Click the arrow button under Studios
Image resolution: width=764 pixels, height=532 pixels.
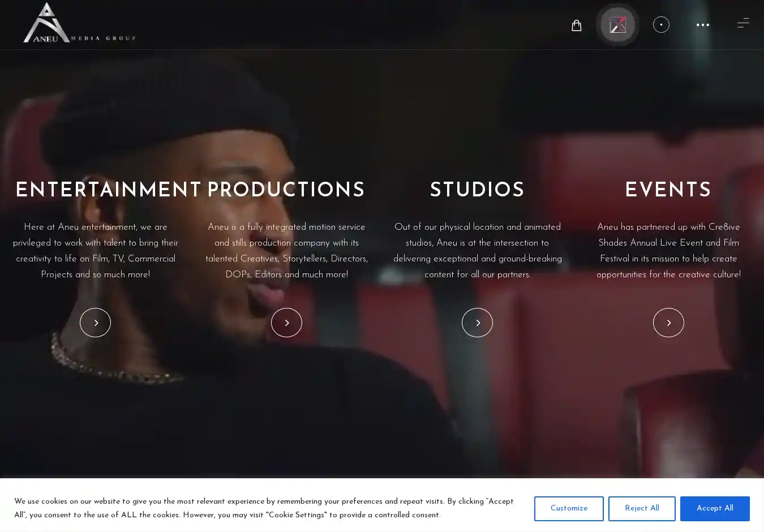[x=477, y=323]
